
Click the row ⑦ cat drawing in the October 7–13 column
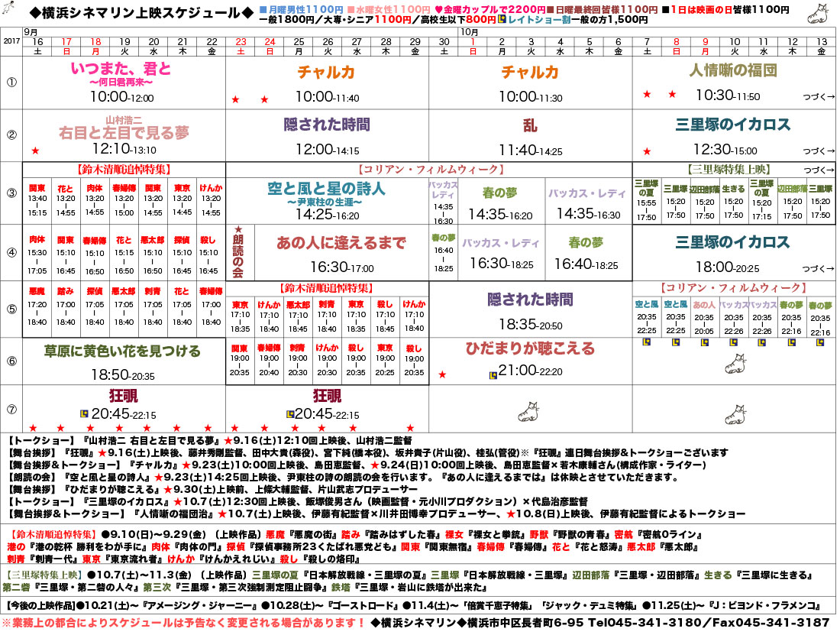[x=735, y=414]
